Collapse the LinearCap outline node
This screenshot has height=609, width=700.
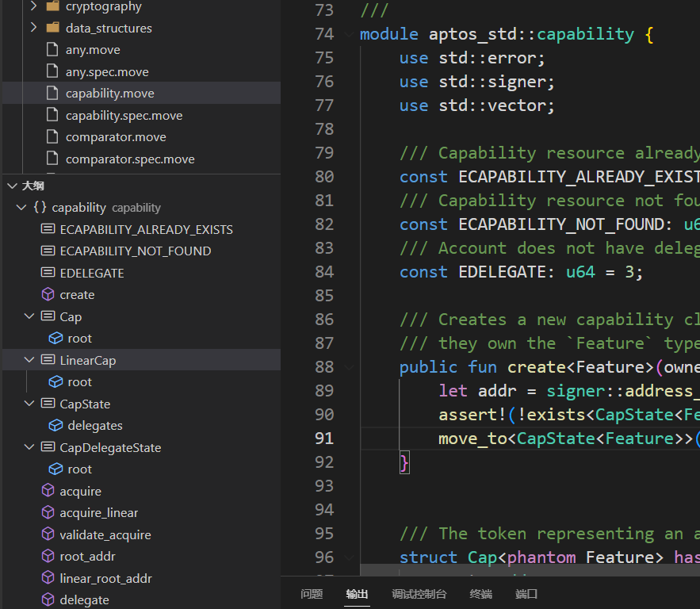30,360
